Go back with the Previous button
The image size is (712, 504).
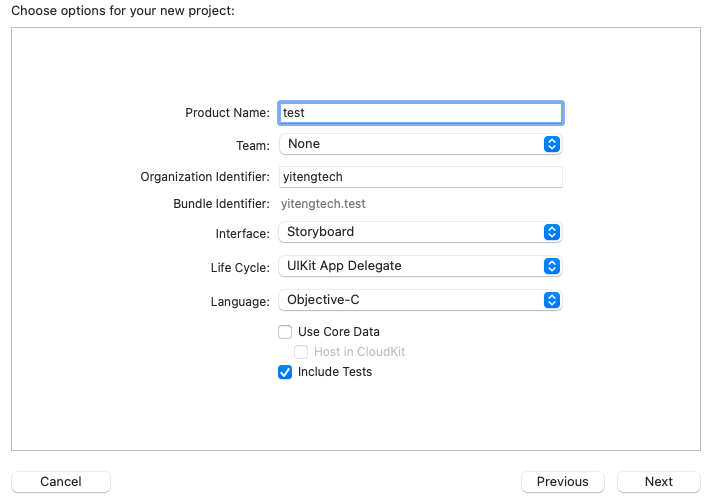pos(563,481)
